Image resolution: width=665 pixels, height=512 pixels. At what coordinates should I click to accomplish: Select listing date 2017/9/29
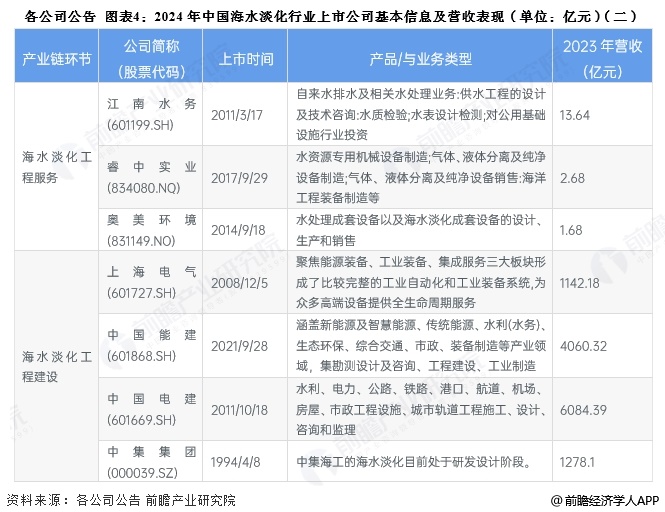coord(239,178)
